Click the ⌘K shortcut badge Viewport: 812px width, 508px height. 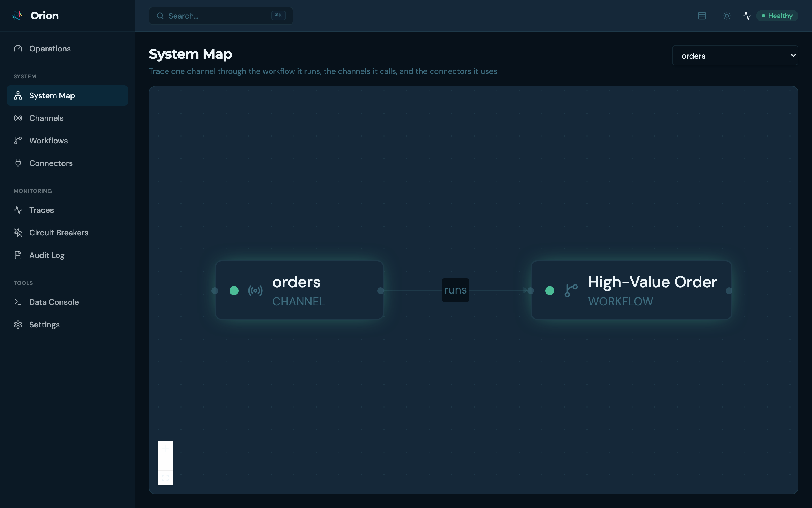278,16
